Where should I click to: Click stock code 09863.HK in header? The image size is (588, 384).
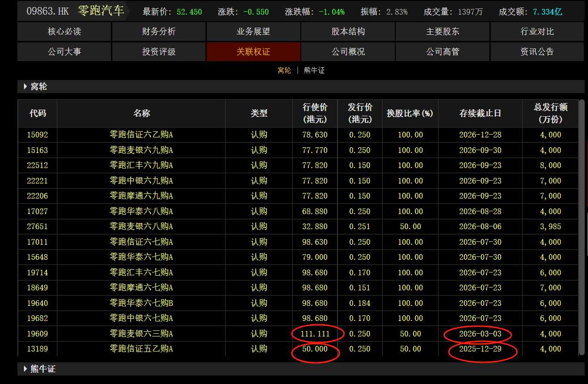pos(48,11)
